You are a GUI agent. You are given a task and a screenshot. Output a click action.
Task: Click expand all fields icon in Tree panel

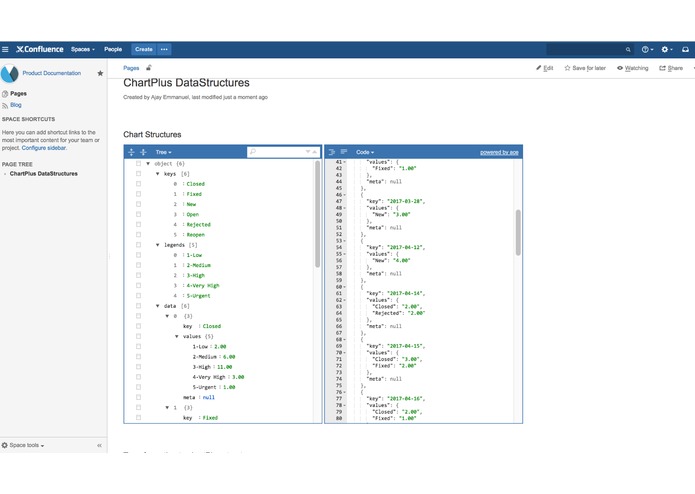(131, 152)
